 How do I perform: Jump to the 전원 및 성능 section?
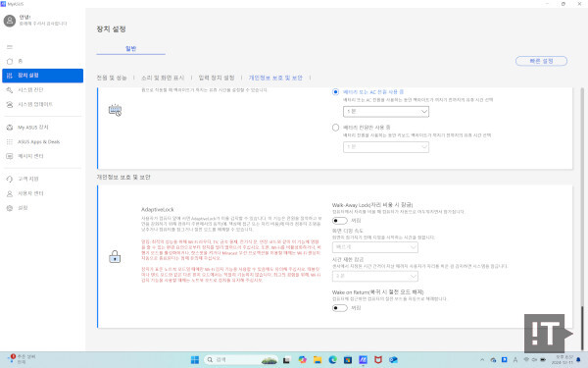click(x=112, y=78)
